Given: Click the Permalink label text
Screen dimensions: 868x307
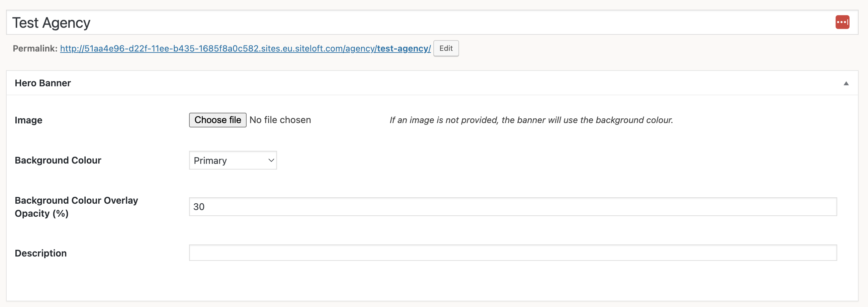Looking at the screenshot, I should [35, 48].
